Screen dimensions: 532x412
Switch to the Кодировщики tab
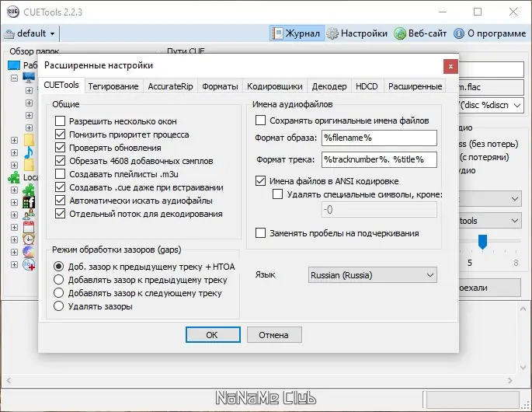click(274, 86)
